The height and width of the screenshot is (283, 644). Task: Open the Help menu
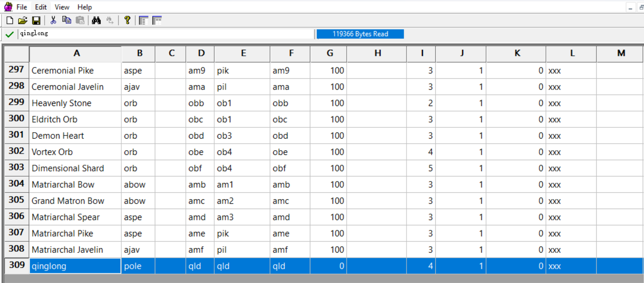pos(85,7)
